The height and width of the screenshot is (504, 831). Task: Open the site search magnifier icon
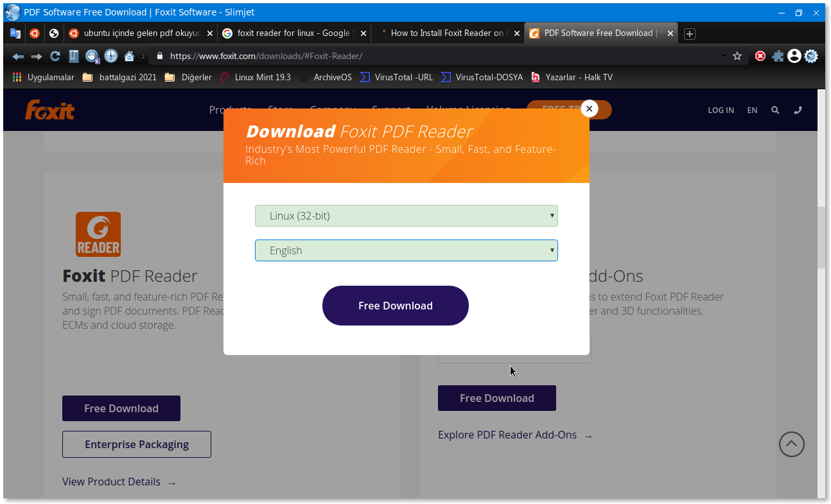coord(775,110)
